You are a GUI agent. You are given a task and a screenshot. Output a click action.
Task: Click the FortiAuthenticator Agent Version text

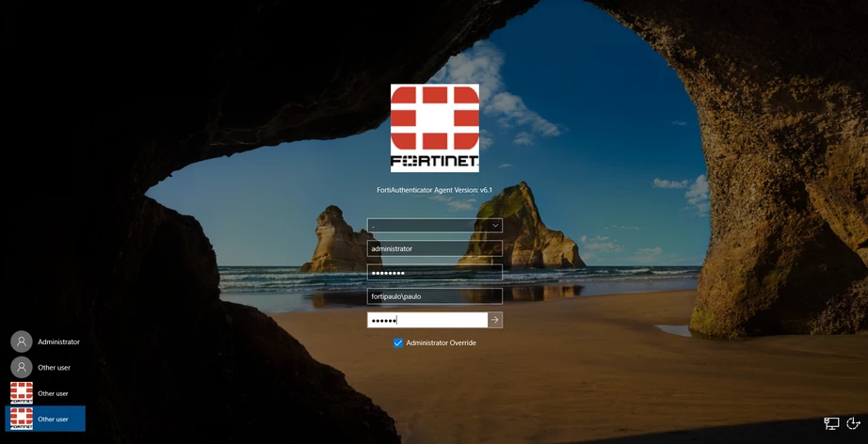pos(435,190)
